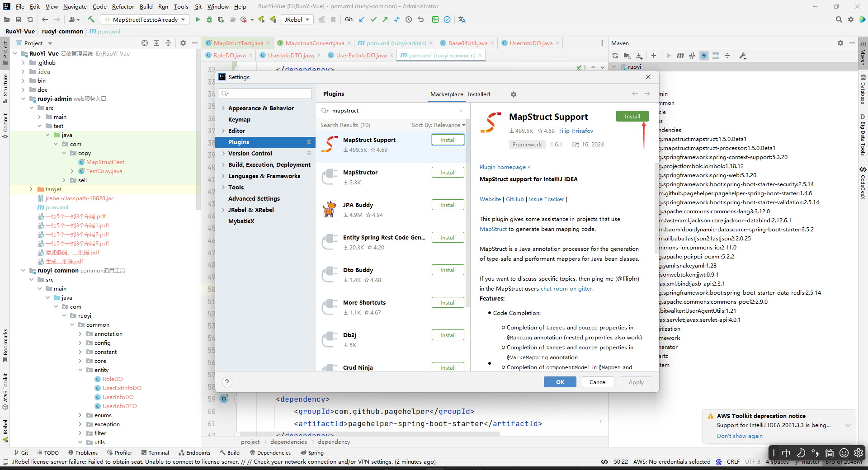Open Maven settings via the wrench icon

click(x=743, y=56)
